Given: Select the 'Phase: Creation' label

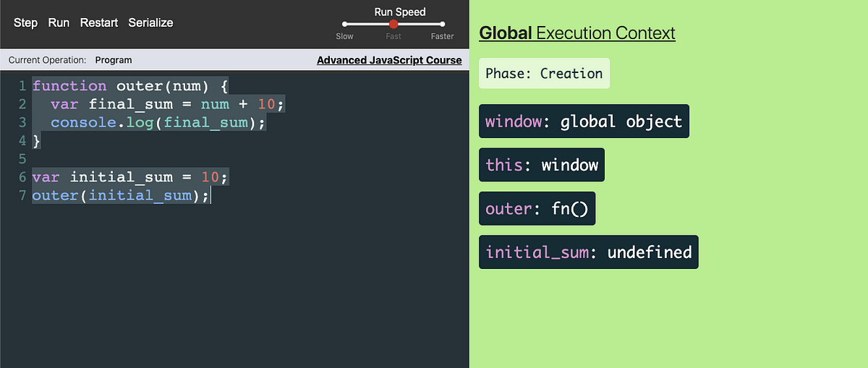Looking at the screenshot, I should [x=544, y=73].
